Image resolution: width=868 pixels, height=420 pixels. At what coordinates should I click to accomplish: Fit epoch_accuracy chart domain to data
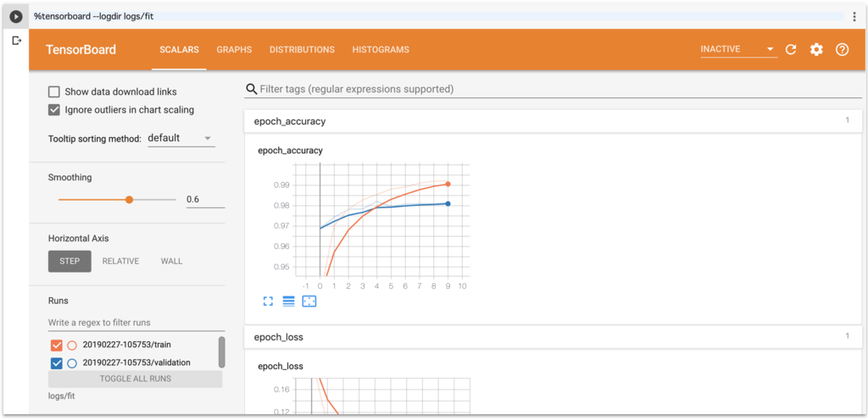tap(309, 301)
